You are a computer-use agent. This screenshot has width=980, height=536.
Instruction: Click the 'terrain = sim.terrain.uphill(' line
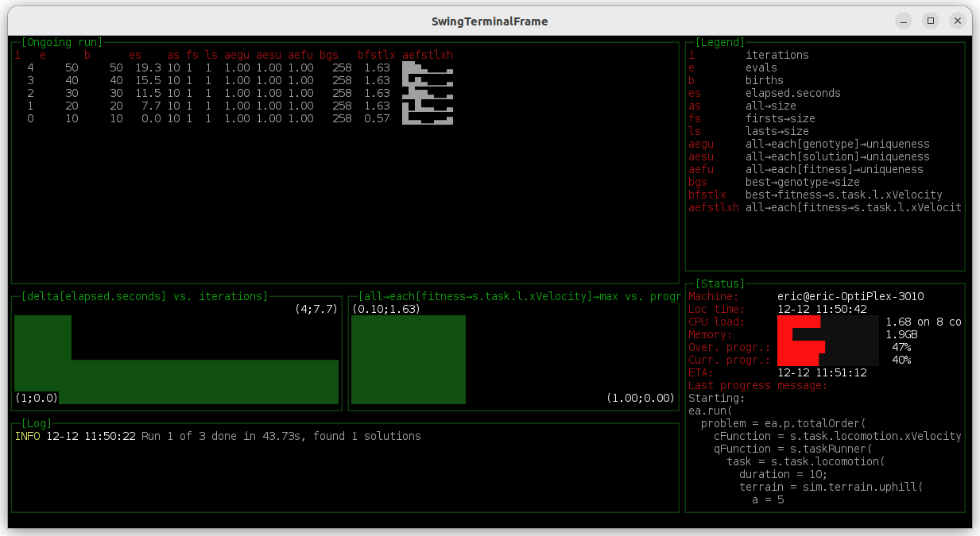point(831,487)
